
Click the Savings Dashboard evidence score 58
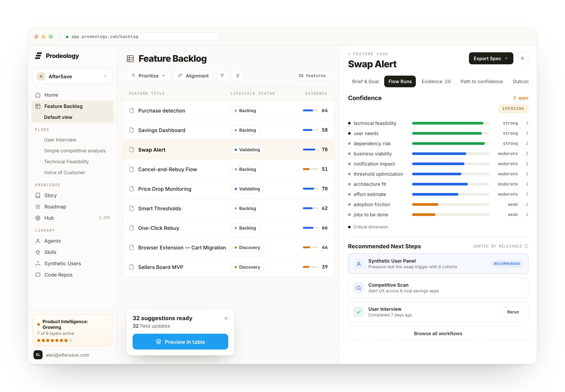324,130
